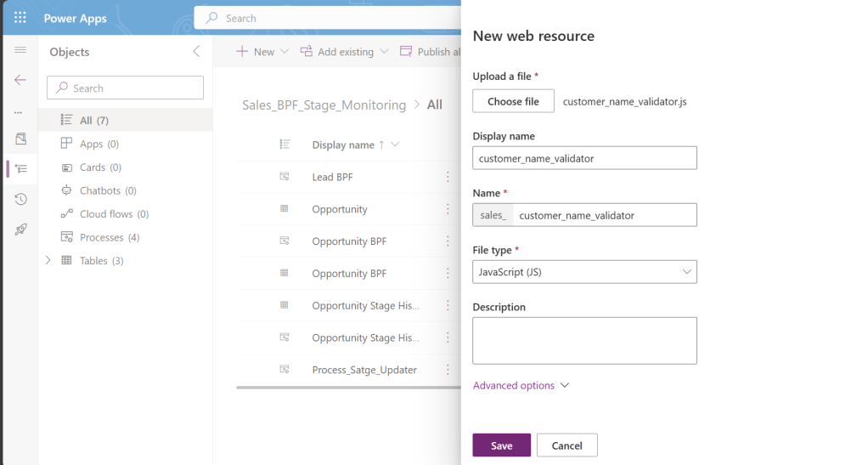Open the History icon in left rail
Screen dimensions: 868x465
tap(20, 199)
